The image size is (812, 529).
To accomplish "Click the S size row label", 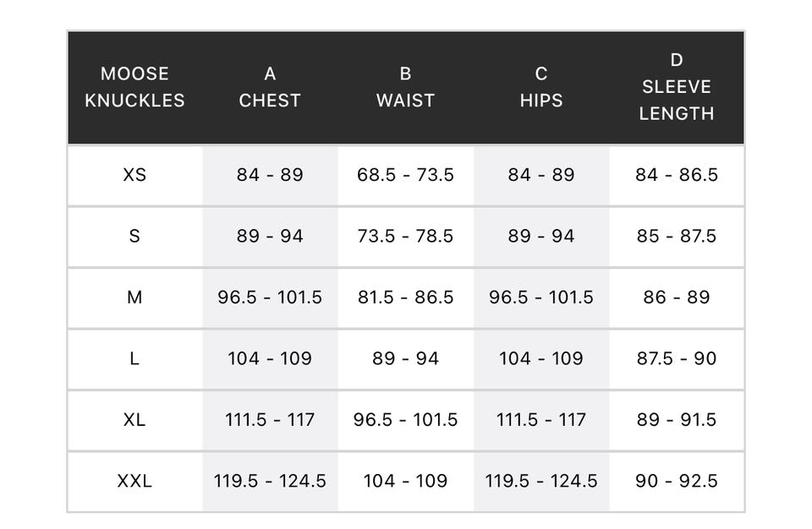I will [134, 236].
